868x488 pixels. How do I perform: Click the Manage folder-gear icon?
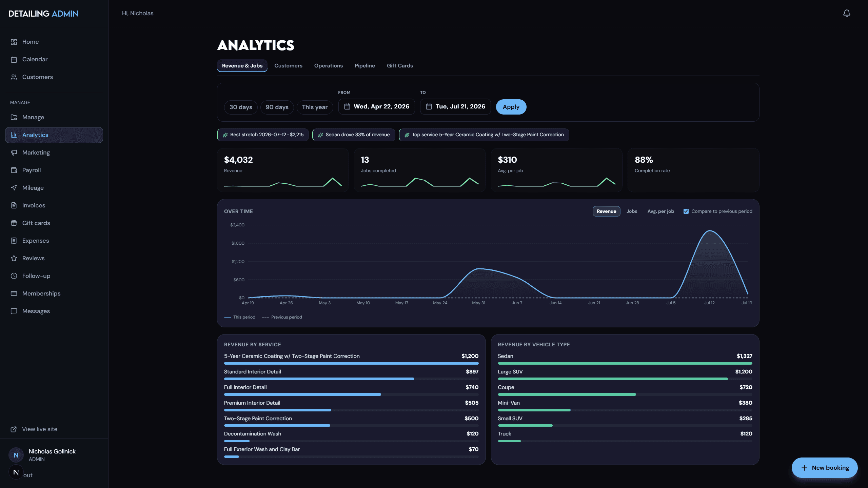point(14,117)
